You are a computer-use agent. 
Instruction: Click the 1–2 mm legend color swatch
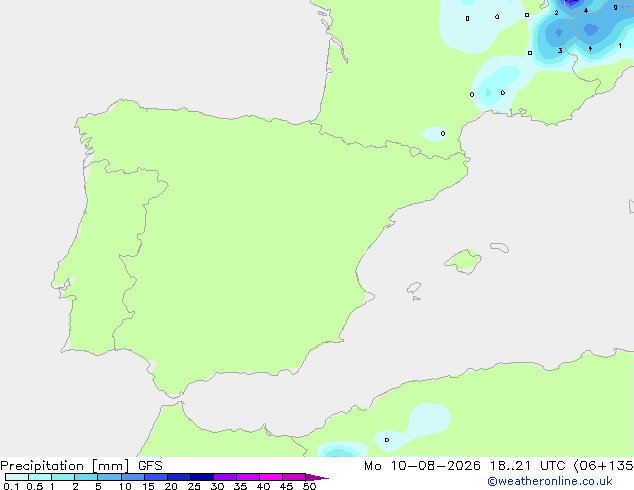63,477
